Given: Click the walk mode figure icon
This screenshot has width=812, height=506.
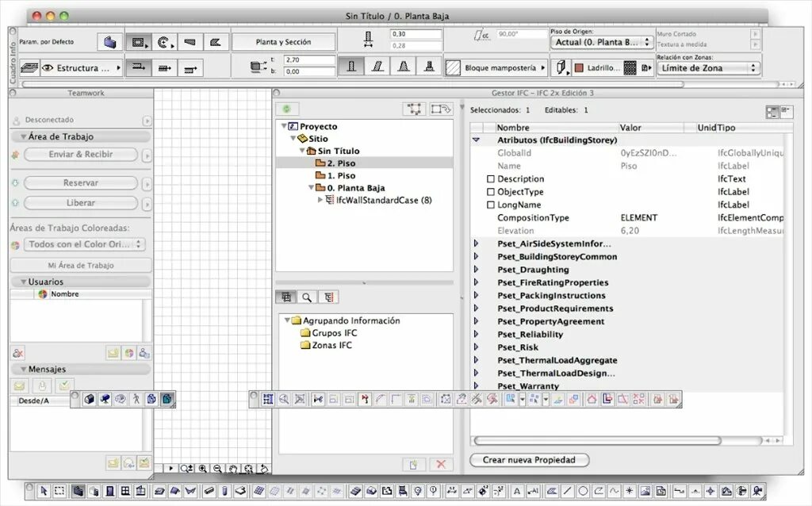Looking at the screenshot, I should pos(136,399).
